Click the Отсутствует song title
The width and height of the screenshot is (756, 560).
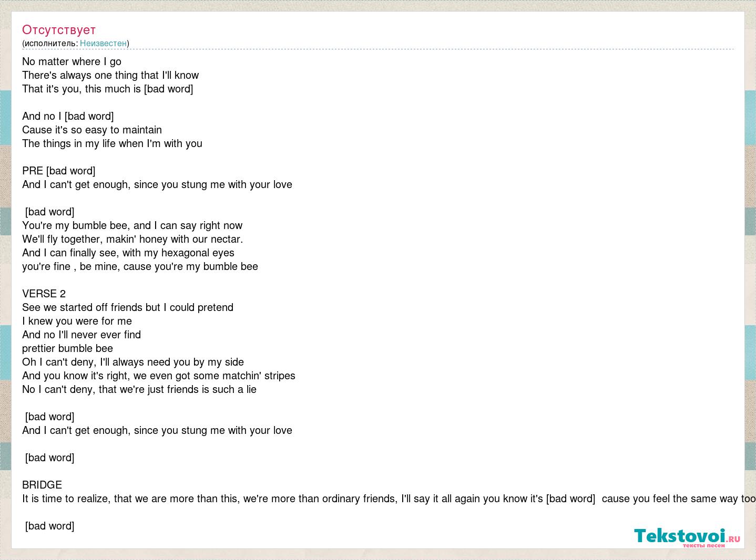[59, 30]
